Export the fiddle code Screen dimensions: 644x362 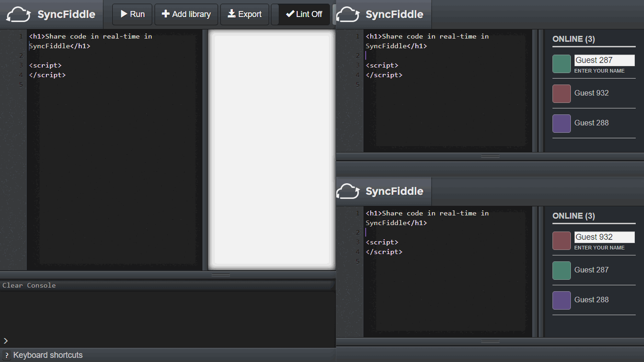pos(245,14)
